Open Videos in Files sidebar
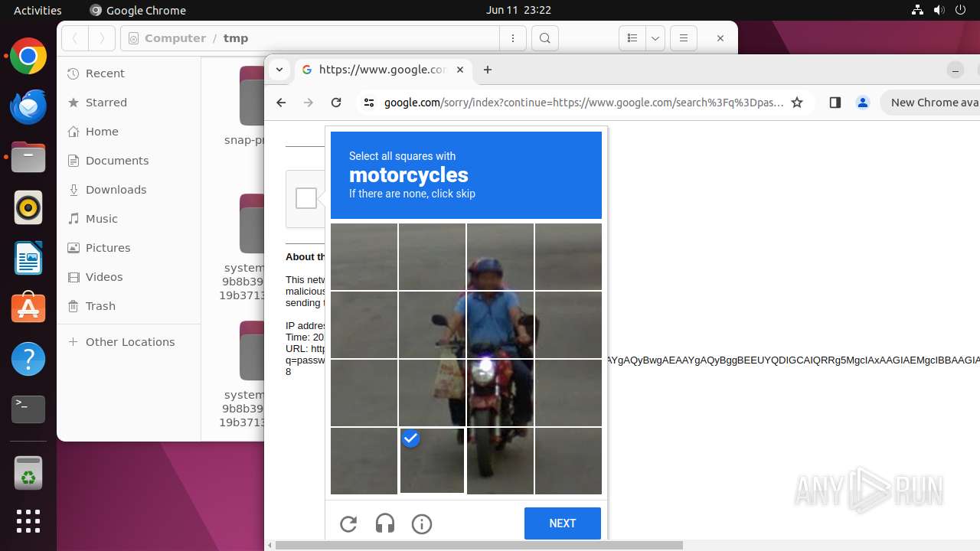This screenshot has width=980, height=551. [x=129, y=277]
